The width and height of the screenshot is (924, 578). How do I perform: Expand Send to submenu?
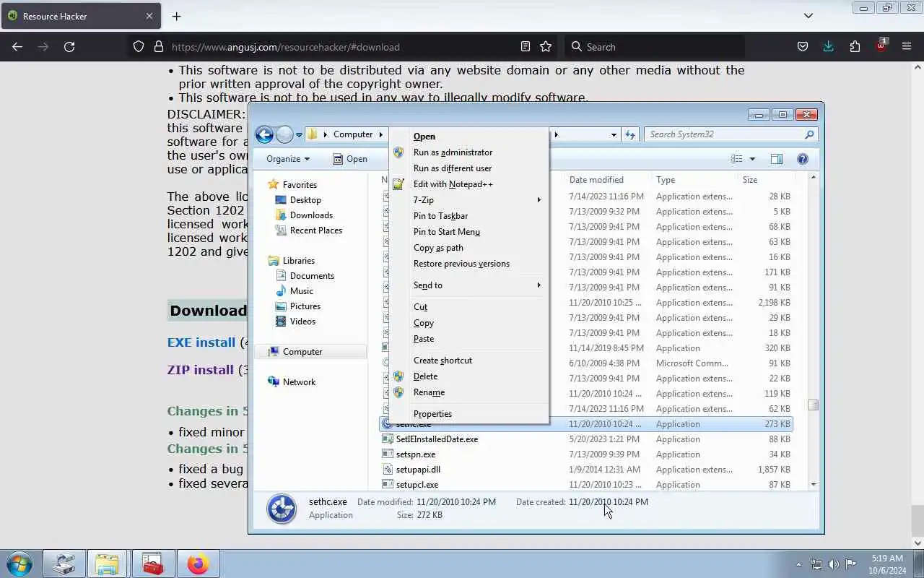coord(469,285)
